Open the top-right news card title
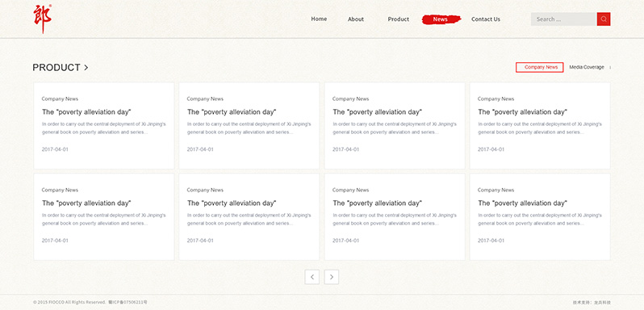644x310 pixels. tap(522, 111)
